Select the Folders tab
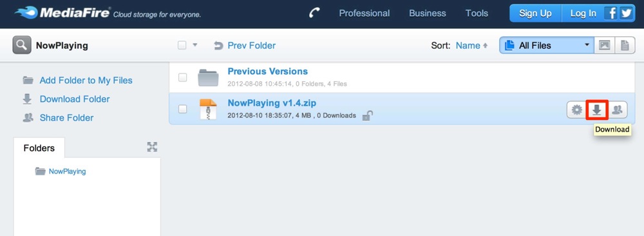644x236 pixels. [39, 148]
